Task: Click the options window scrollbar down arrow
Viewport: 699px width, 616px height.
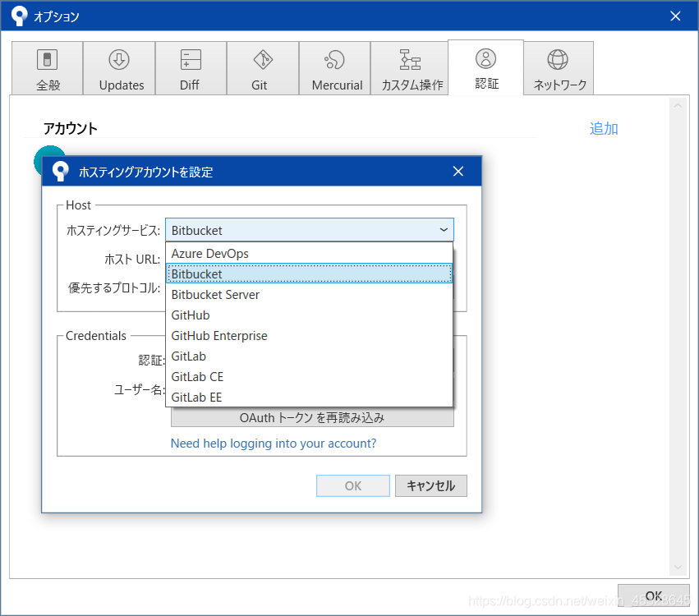Action: click(x=678, y=567)
